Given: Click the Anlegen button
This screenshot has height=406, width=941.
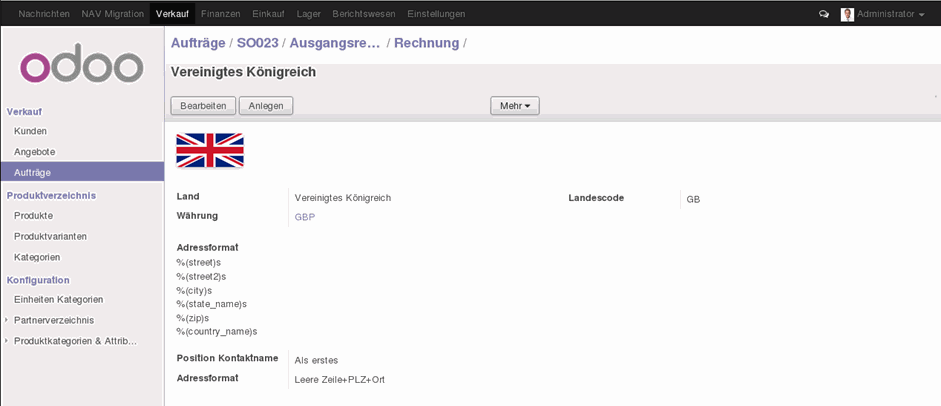Looking at the screenshot, I should coord(265,105).
